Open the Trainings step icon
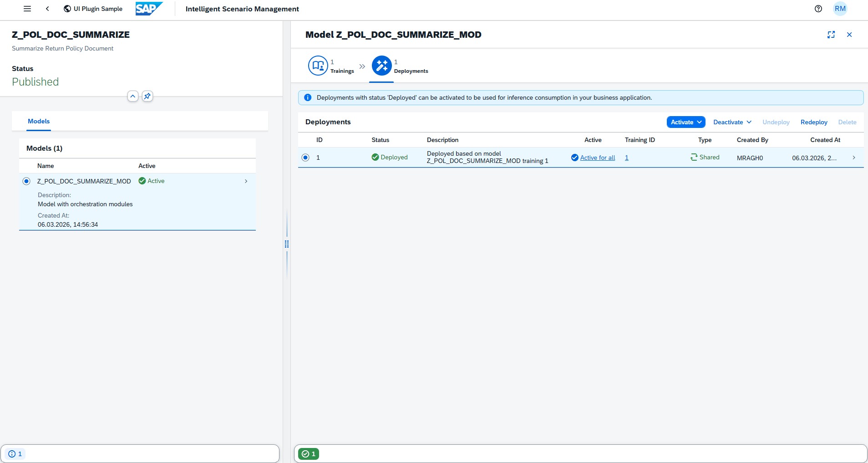Image resolution: width=868 pixels, height=463 pixels. pyautogui.click(x=318, y=66)
